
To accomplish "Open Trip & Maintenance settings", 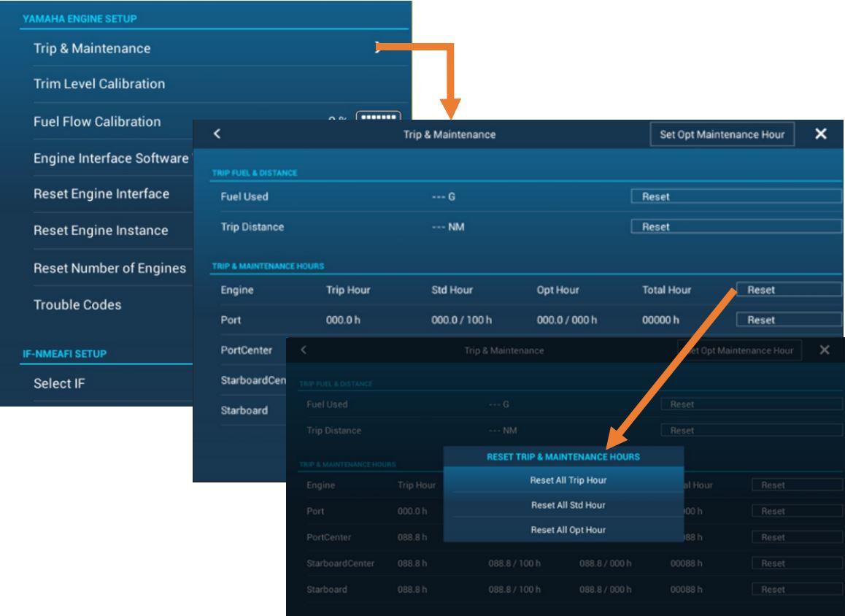I will click(92, 49).
